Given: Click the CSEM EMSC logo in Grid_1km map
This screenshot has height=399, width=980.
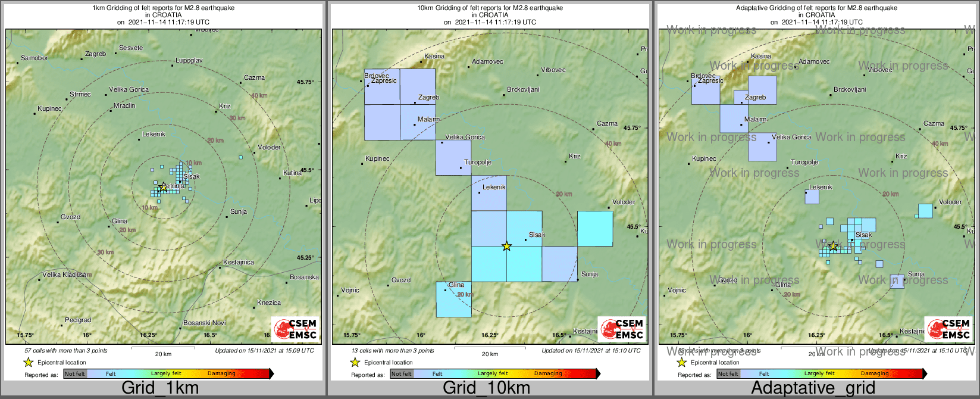Looking at the screenshot, I should coord(296,329).
